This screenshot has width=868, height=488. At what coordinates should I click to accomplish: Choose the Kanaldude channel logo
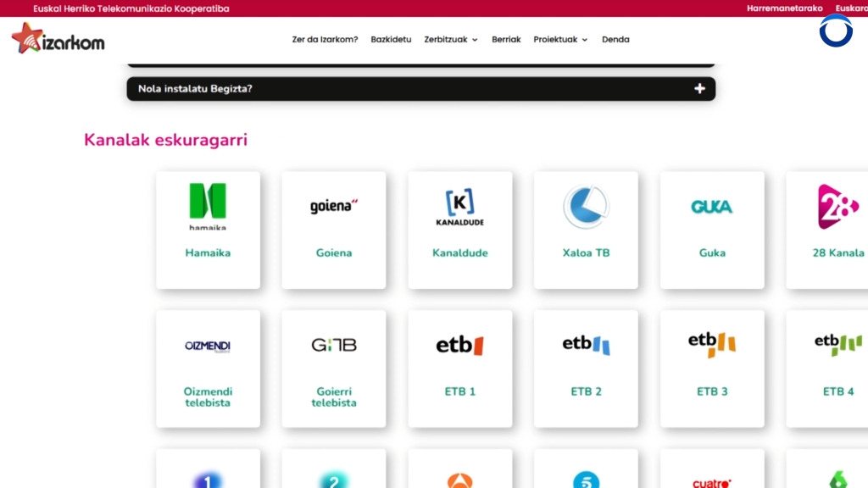(x=460, y=207)
